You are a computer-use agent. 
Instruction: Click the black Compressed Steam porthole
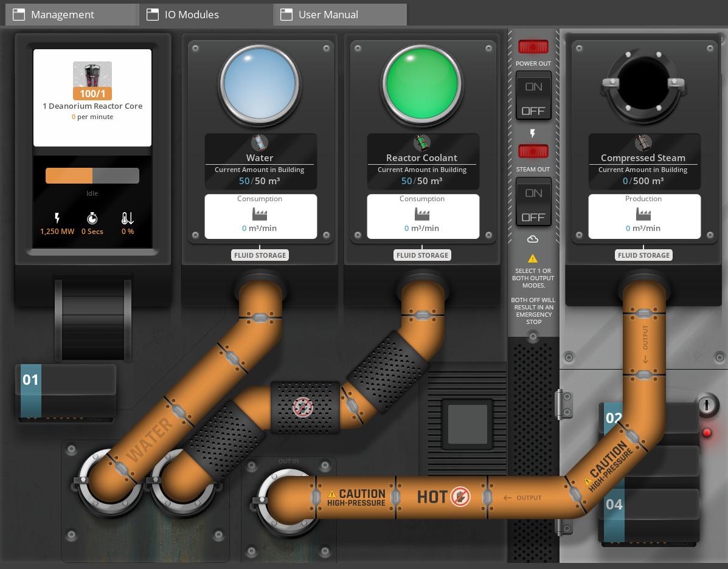[x=643, y=83]
